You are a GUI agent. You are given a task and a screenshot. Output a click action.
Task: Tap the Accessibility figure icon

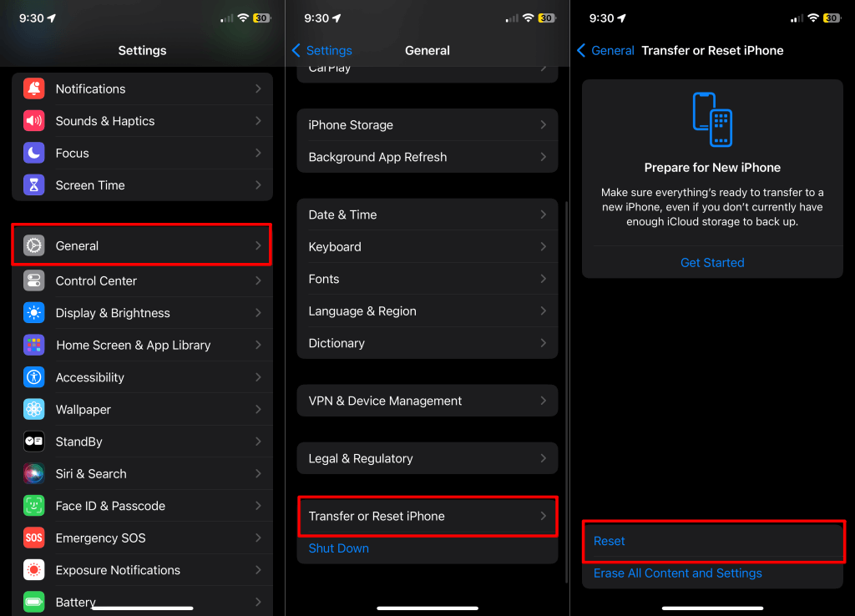point(33,377)
